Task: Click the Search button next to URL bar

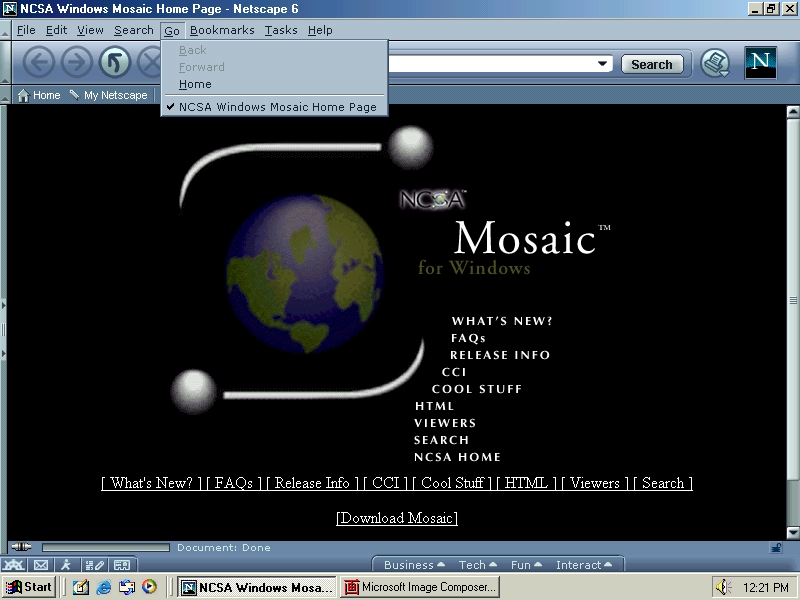Action: [652, 64]
